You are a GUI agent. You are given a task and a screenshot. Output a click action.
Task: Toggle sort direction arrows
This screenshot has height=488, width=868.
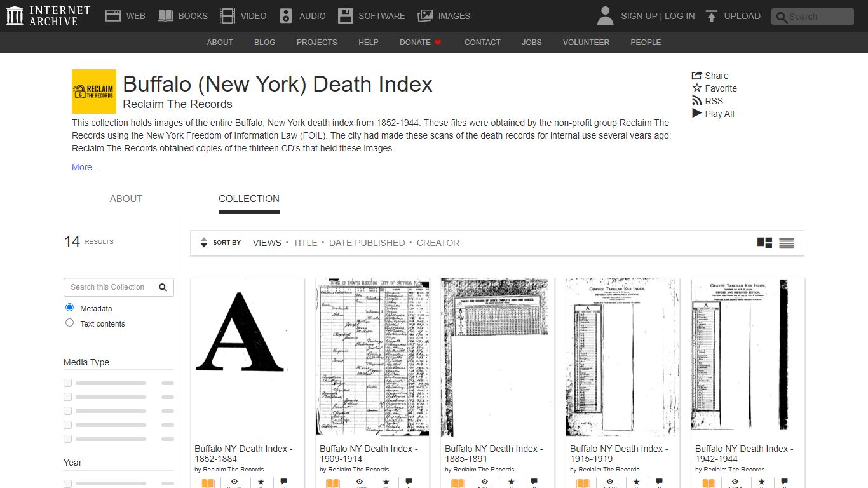(204, 243)
